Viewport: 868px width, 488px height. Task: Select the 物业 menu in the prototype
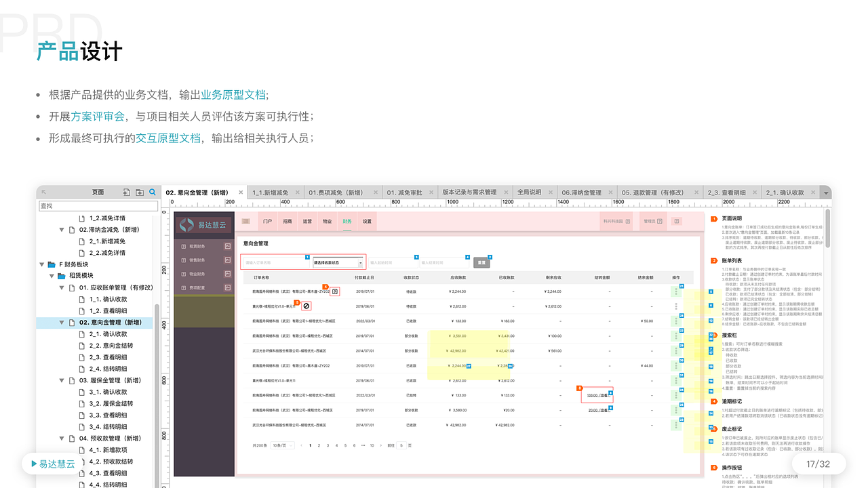point(327,221)
